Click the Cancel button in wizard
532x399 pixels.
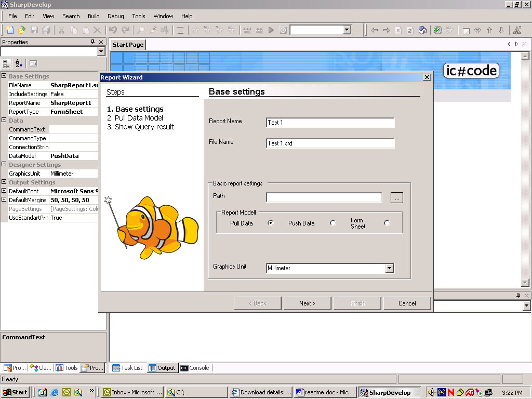point(407,303)
